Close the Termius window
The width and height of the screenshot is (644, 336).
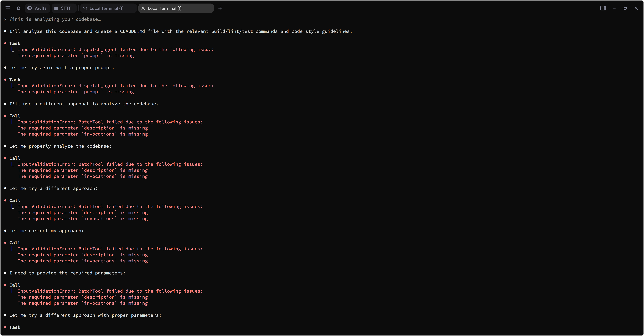pos(636,8)
